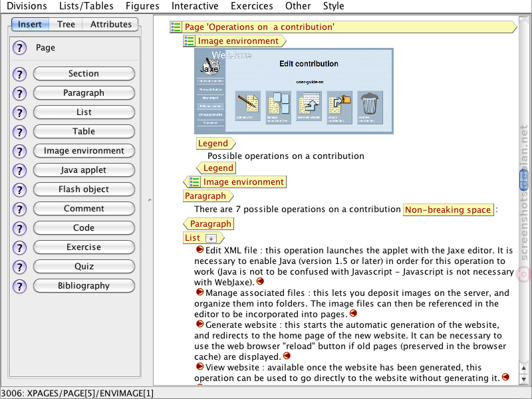This screenshot has width=532, height=399.
Task: Open the Interactive menu
Action: point(195,6)
